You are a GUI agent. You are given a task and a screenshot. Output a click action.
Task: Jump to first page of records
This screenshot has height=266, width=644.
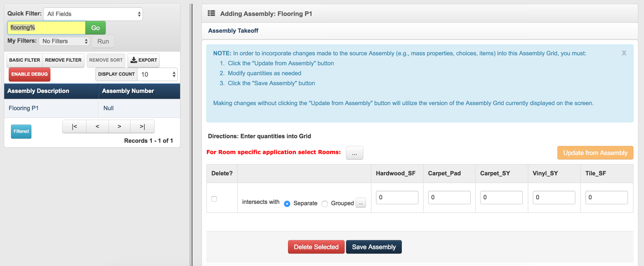coord(74,126)
